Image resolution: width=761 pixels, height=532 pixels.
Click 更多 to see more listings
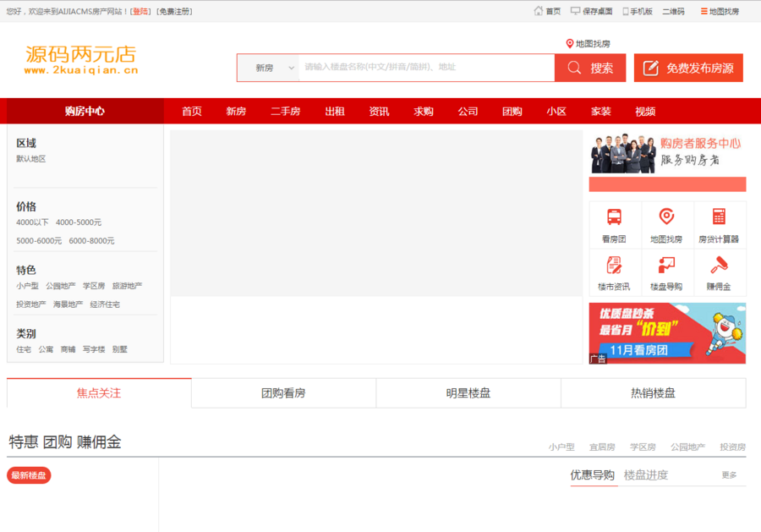(731, 474)
